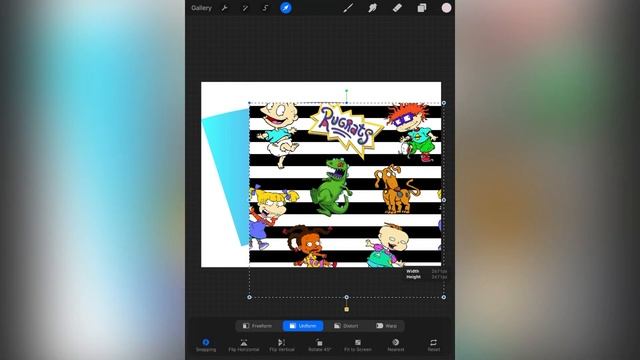The height and width of the screenshot is (360, 640).
Task: Open the Adjustments magic wand menu
Action: click(x=245, y=8)
